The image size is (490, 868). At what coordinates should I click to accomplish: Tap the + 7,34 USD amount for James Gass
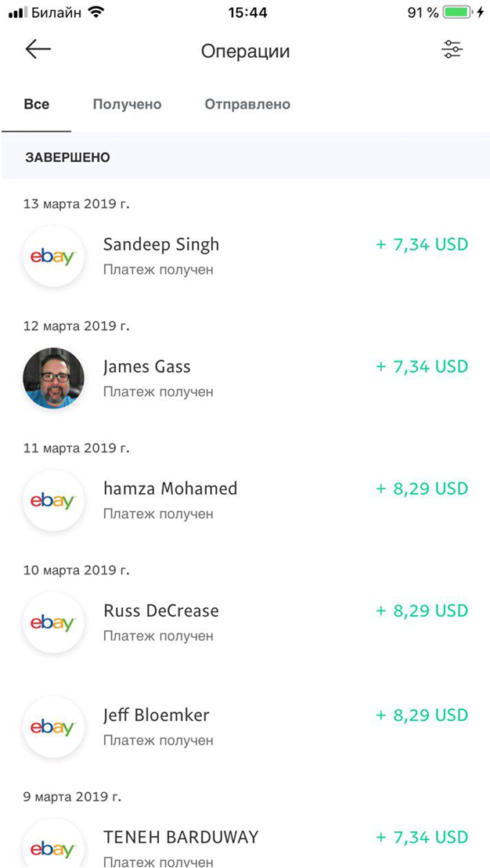421,366
